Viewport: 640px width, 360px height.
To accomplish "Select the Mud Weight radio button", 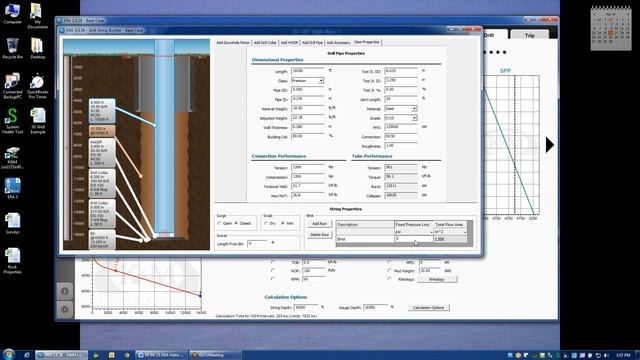I will pos(389,271).
